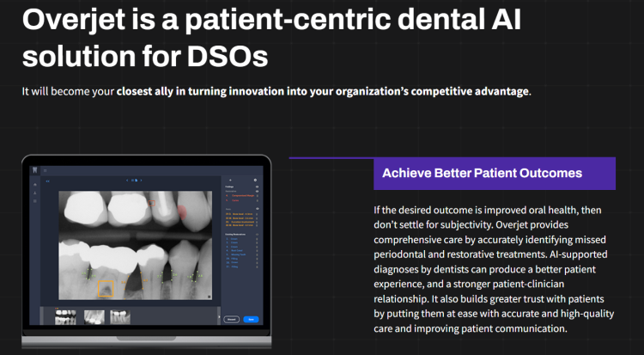This screenshot has height=355, width=644.
Task: Click the delete icon beside Caries finding
Action: click(258, 200)
